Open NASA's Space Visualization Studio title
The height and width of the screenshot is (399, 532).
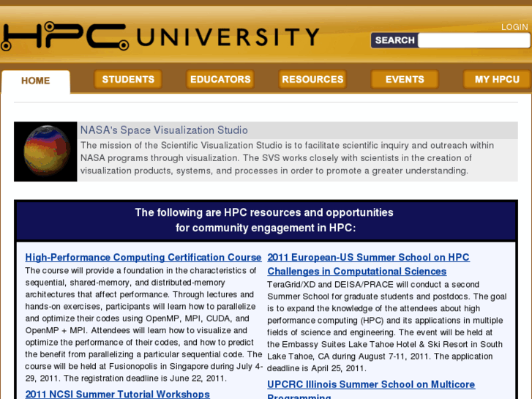point(164,130)
